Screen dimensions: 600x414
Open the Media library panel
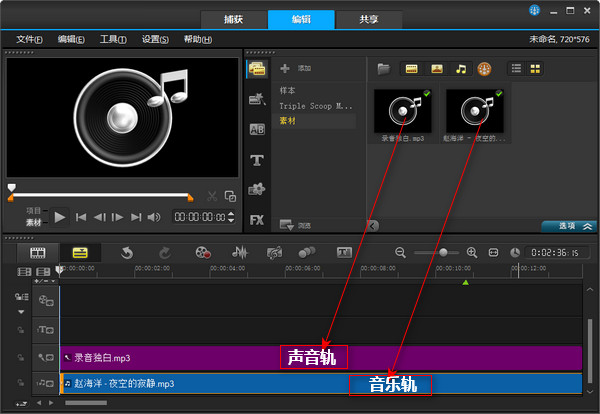257,69
